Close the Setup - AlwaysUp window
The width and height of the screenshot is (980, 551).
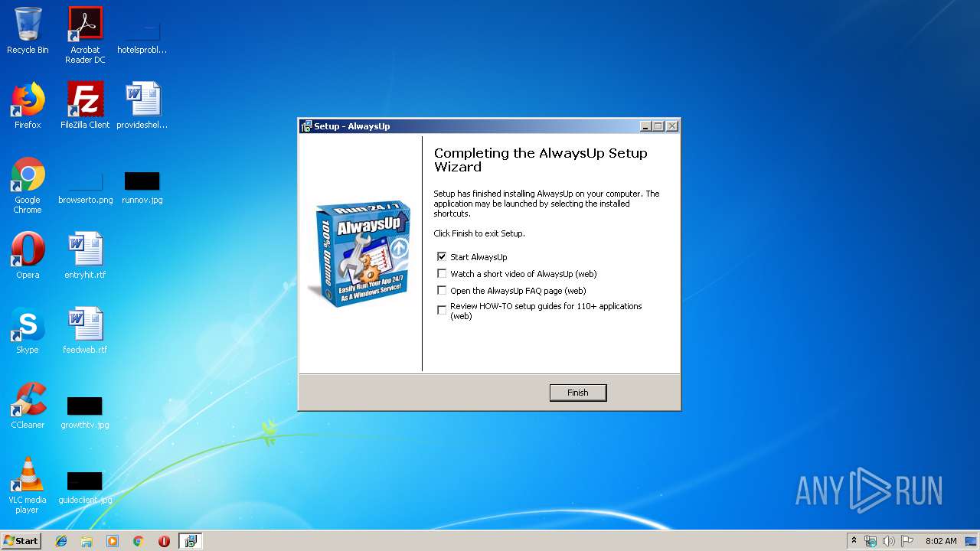(671, 126)
